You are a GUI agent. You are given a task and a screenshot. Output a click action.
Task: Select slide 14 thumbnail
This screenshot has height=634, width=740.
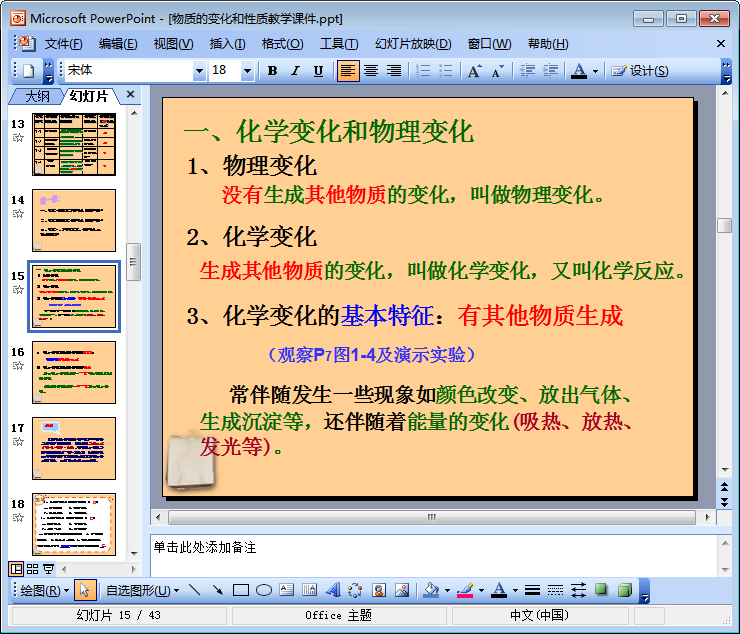pyautogui.click(x=74, y=220)
